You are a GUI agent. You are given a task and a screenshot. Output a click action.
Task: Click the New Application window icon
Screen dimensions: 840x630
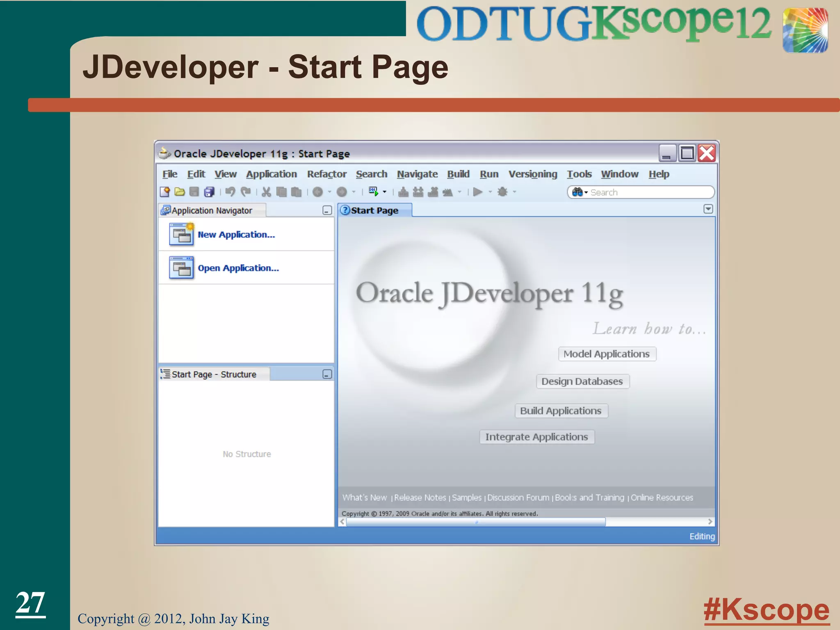tap(181, 234)
